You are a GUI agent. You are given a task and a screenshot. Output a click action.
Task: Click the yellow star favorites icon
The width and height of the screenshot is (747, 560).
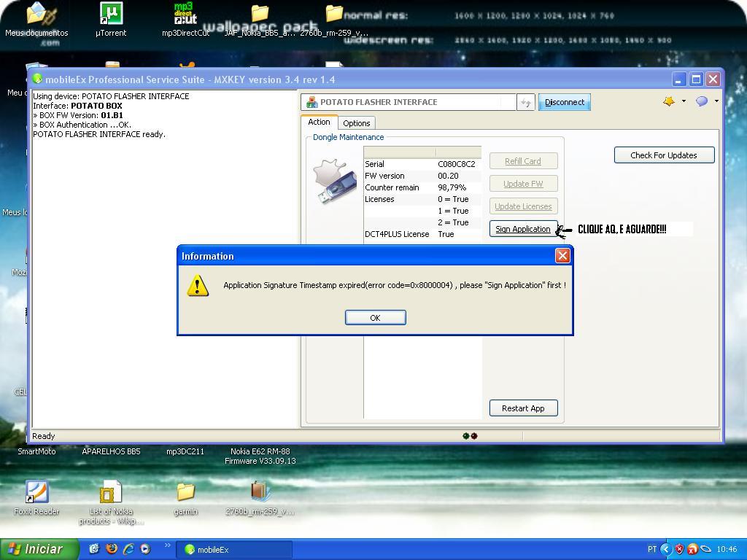tap(668, 101)
